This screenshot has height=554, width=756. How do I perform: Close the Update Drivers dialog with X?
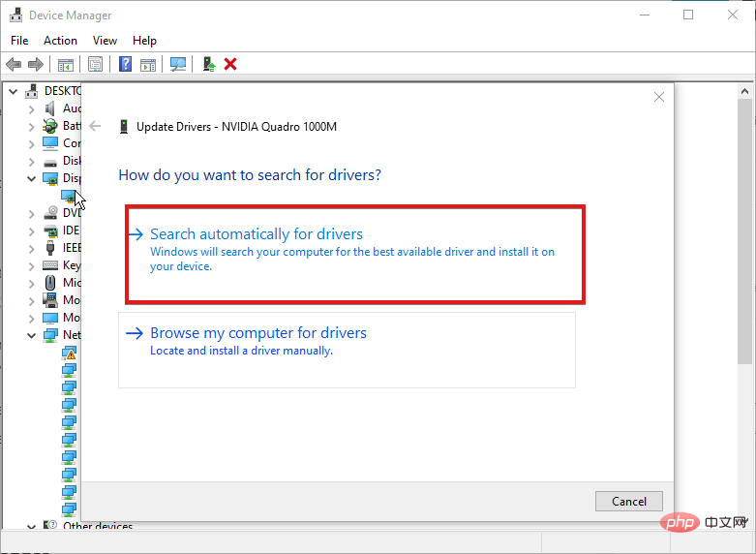(x=658, y=97)
